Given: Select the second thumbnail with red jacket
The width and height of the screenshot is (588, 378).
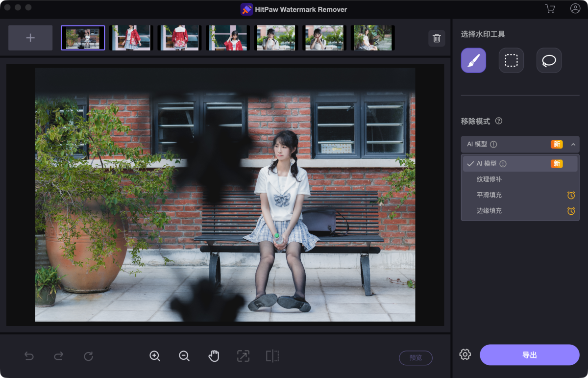Looking at the screenshot, I should pos(131,38).
